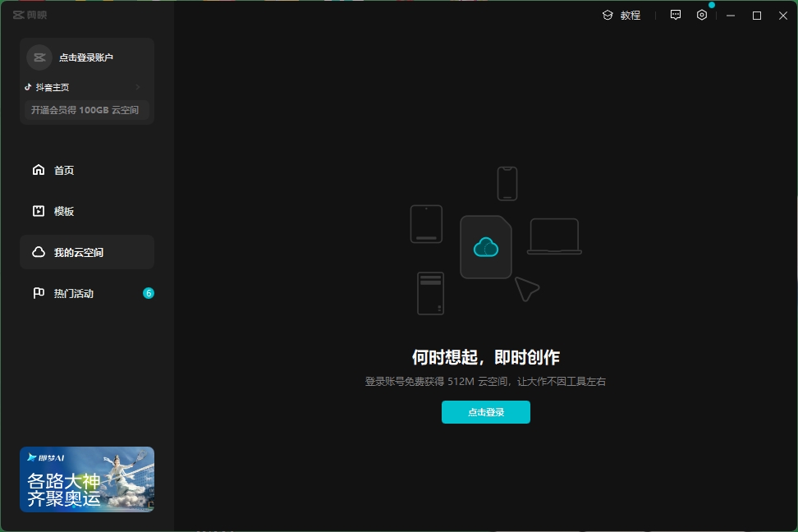
Task: Click the home icon beside 首页
Action: [x=39, y=170]
